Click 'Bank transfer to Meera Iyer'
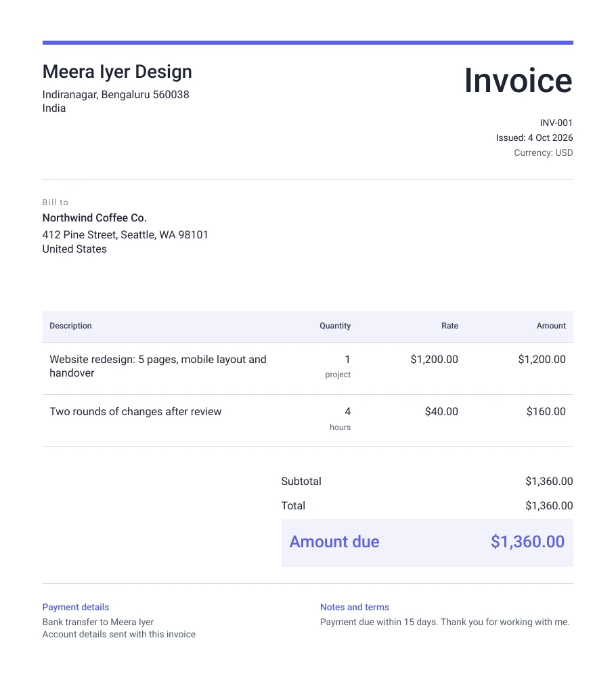The image size is (616, 678). 98,622
